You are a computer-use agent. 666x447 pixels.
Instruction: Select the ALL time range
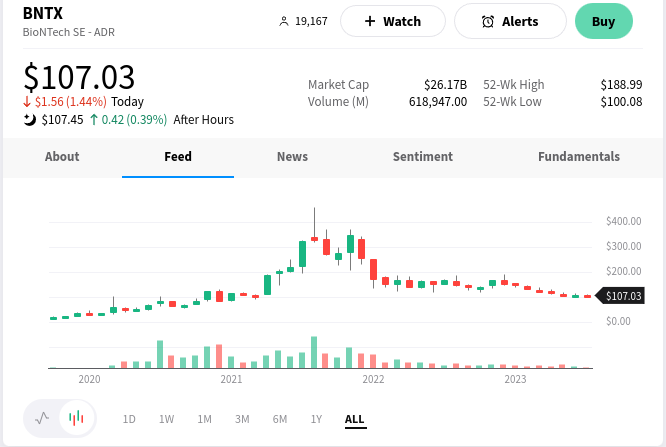coord(355,419)
